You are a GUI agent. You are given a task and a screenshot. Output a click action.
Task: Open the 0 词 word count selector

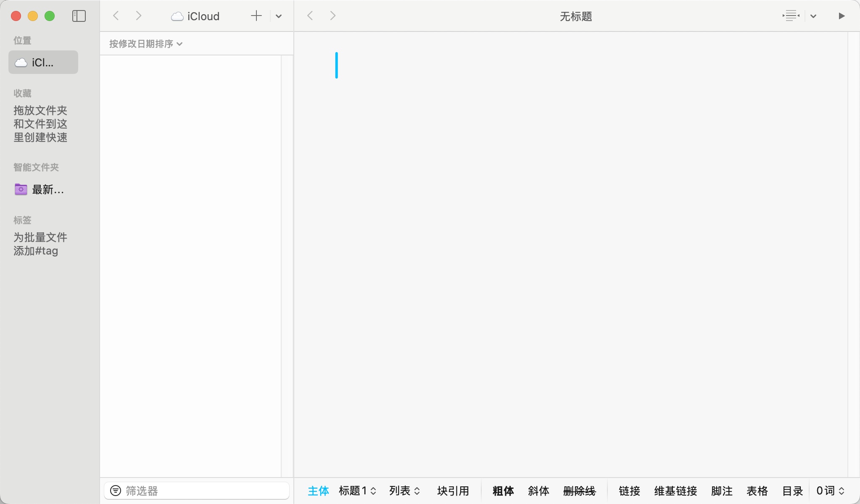830,491
